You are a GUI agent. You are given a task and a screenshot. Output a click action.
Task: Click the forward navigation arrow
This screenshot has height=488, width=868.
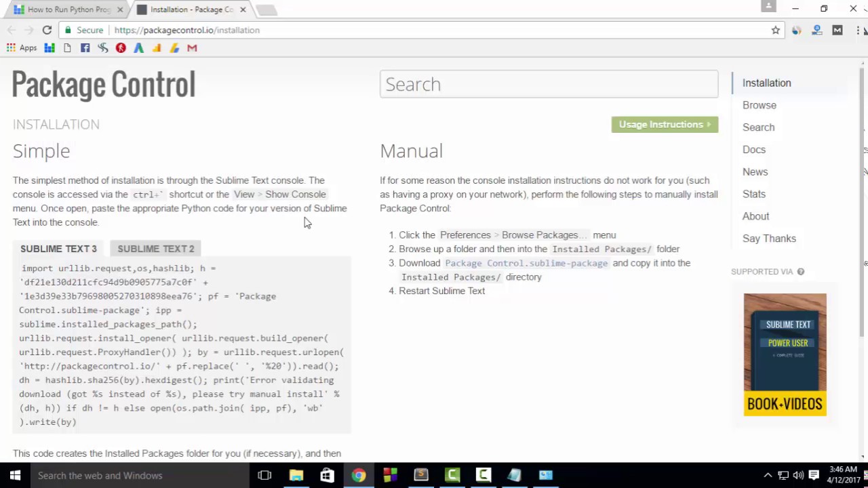click(x=28, y=30)
